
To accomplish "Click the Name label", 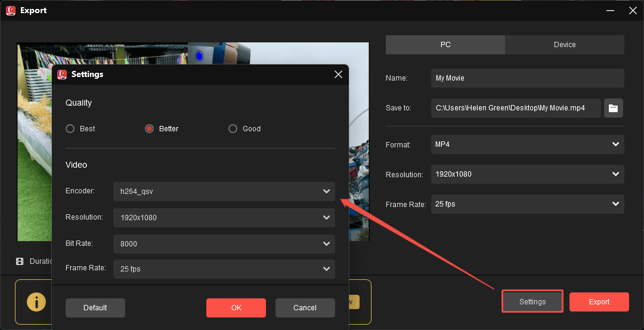I will point(397,78).
